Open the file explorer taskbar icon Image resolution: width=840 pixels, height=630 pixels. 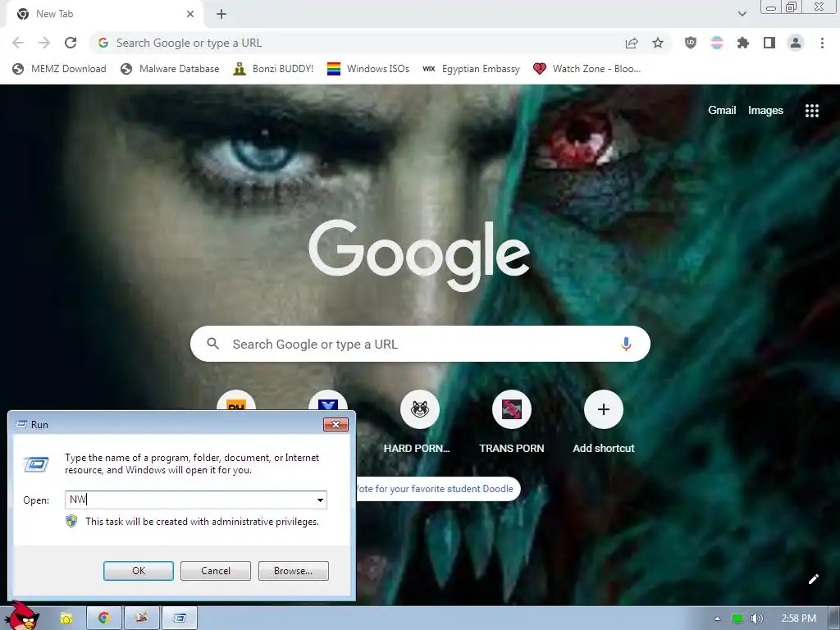66,619
